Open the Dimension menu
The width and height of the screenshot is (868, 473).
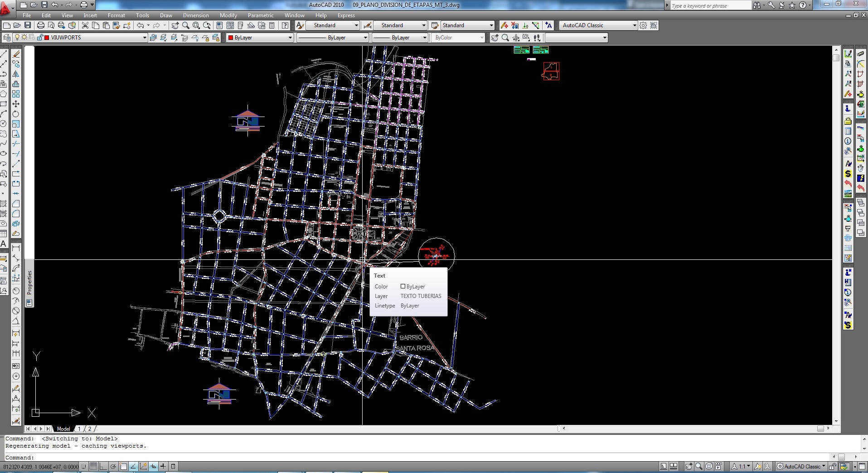[196, 15]
